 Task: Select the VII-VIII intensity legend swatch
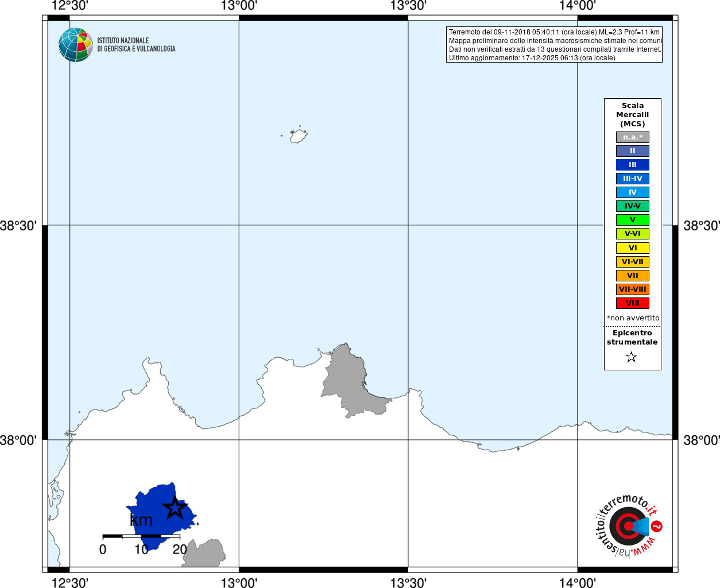click(633, 289)
